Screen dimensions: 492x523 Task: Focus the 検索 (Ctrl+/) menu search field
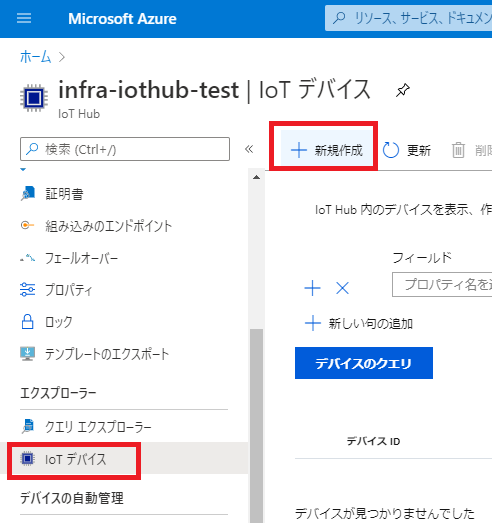tap(125, 149)
